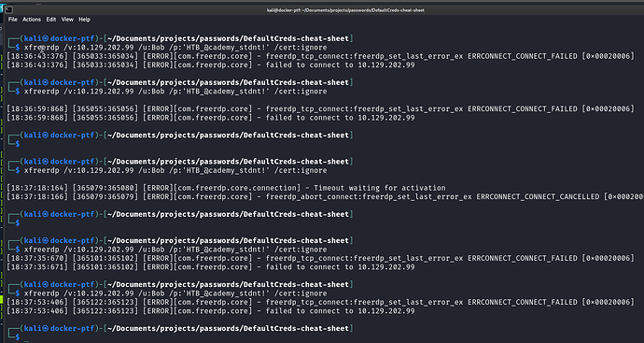This screenshot has width=644, height=343.
Task: Click ERRCONNECT_CONNECT_FAILED line stamped 18:36:43:376
Action: point(321,56)
